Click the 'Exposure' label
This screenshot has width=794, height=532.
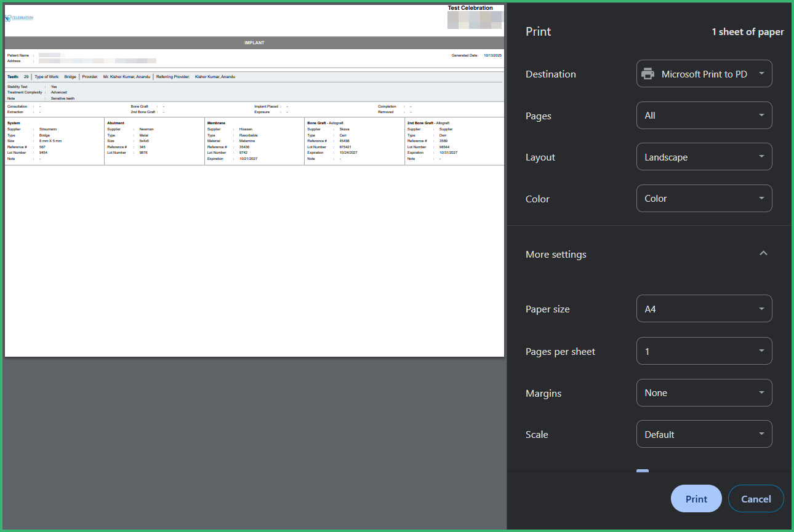(262, 112)
